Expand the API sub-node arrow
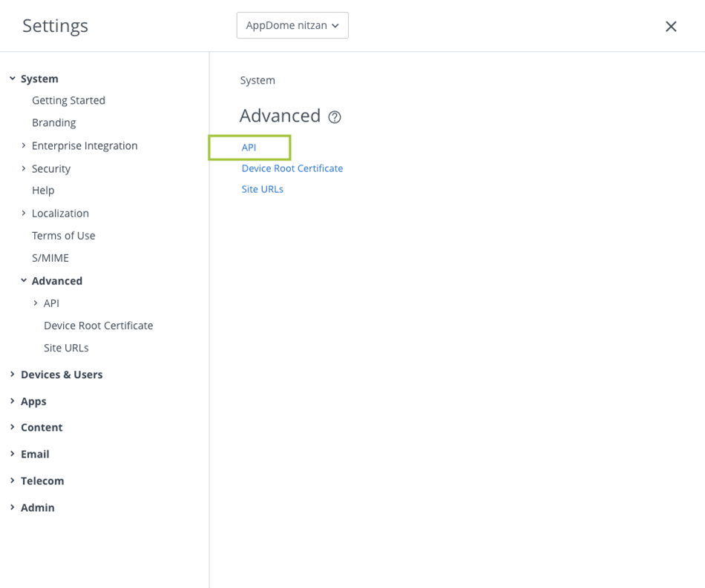This screenshot has width=705, height=588. [x=36, y=303]
